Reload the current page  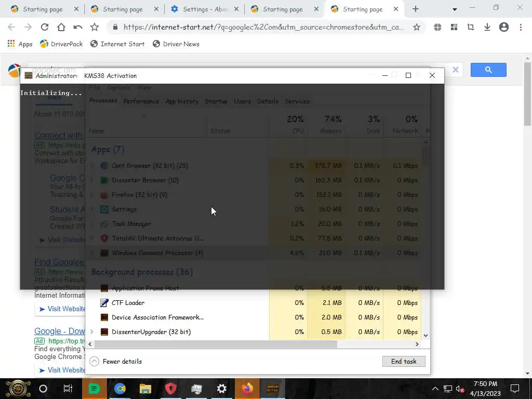tap(45, 27)
